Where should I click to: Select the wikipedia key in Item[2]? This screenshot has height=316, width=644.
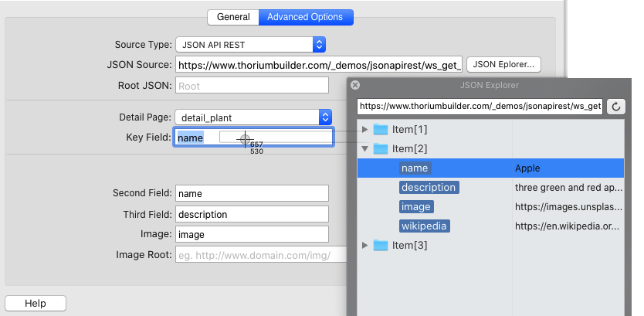coord(424,226)
